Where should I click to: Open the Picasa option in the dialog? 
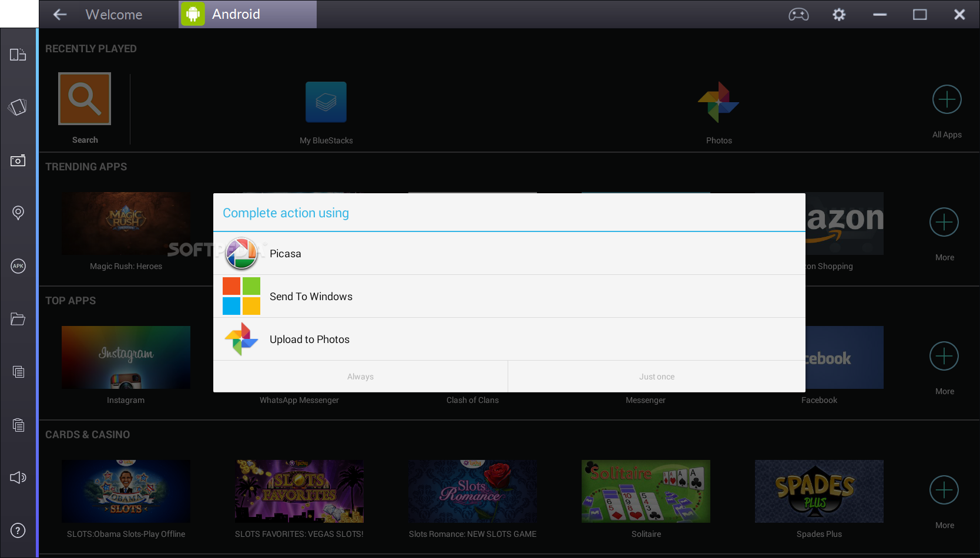tap(509, 254)
